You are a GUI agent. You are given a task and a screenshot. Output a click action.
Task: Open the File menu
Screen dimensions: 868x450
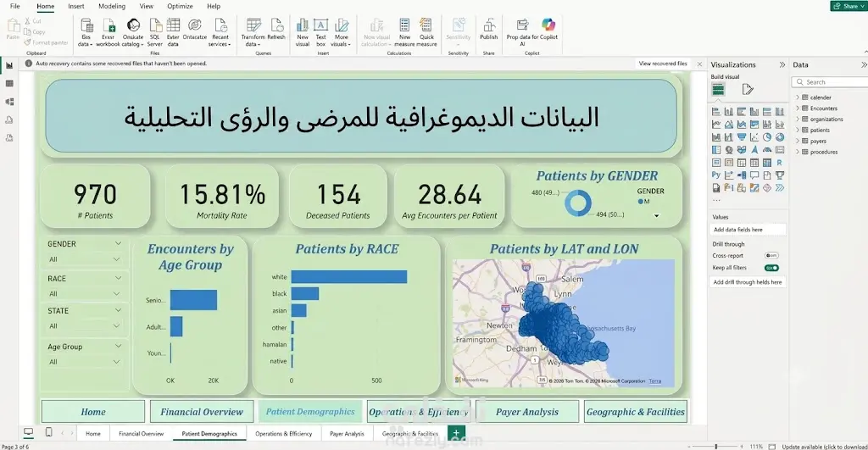[15, 6]
